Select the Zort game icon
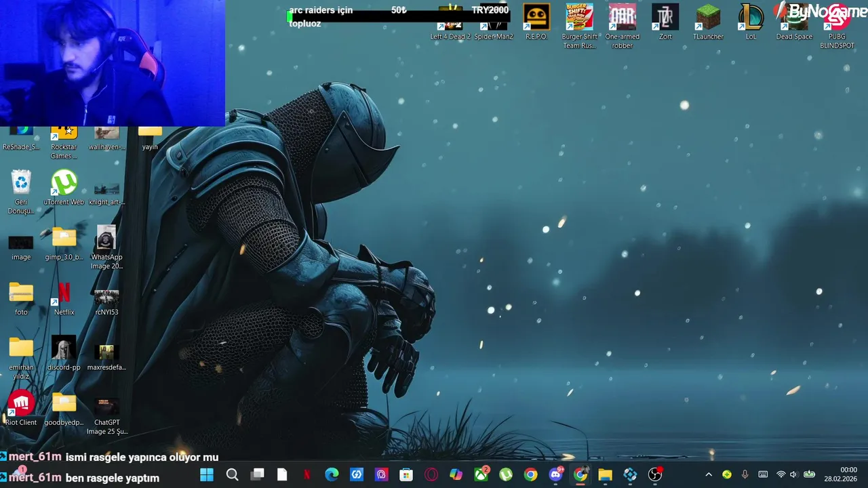This screenshot has height=488, width=868. [665, 22]
